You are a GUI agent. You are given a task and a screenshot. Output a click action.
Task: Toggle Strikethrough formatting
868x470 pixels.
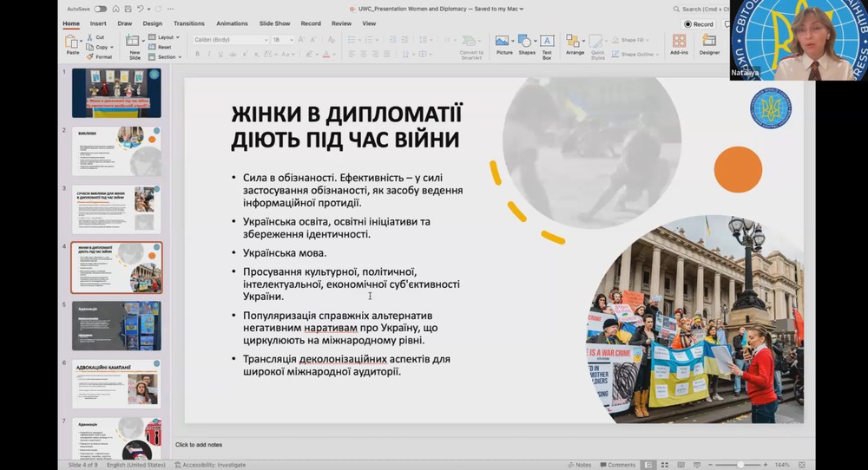point(233,54)
